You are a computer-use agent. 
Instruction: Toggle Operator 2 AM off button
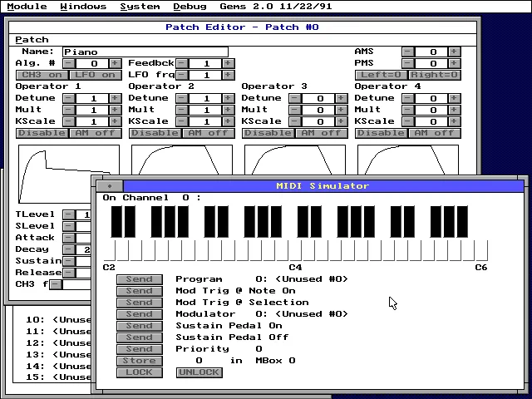pyautogui.click(x=209, y=133)
